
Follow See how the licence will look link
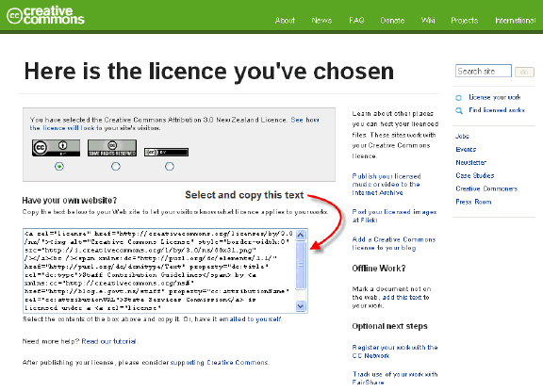click(174, 123)
